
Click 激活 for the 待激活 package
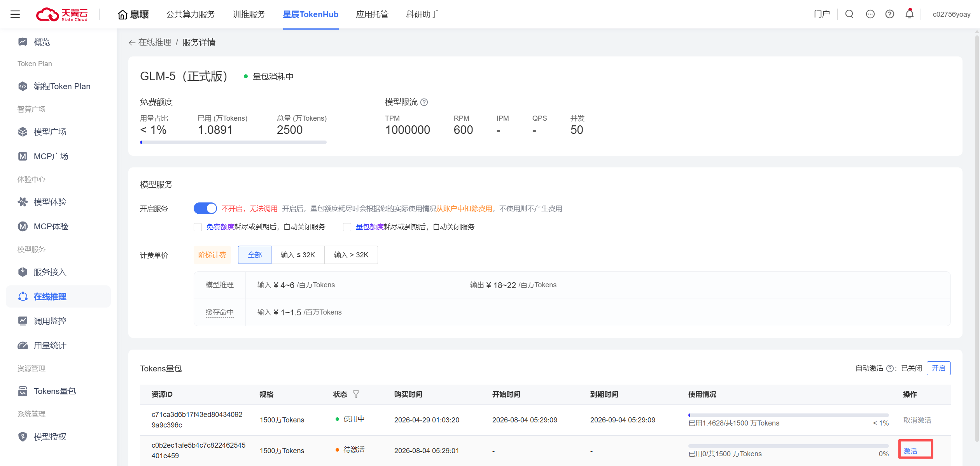coord(910,451)
